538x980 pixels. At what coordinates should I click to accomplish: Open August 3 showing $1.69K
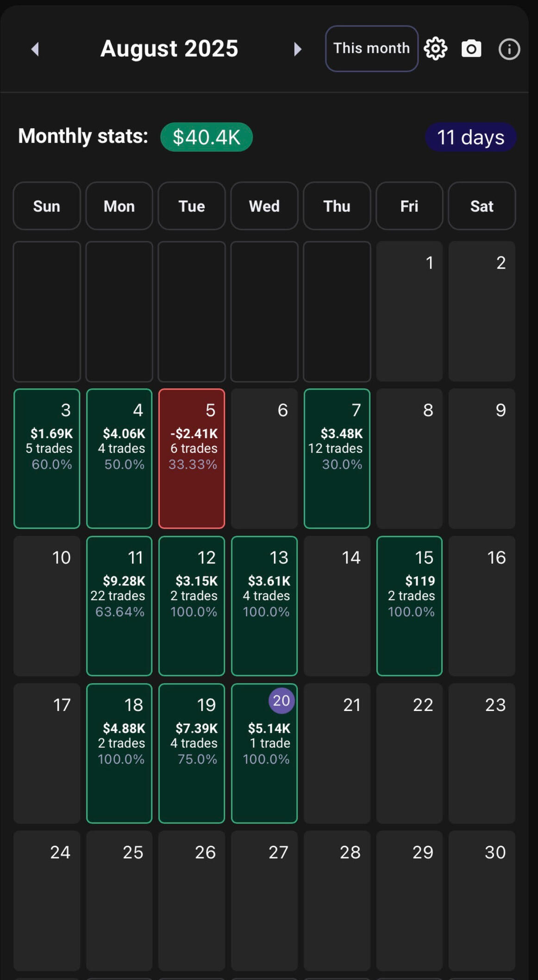(47, 459)
